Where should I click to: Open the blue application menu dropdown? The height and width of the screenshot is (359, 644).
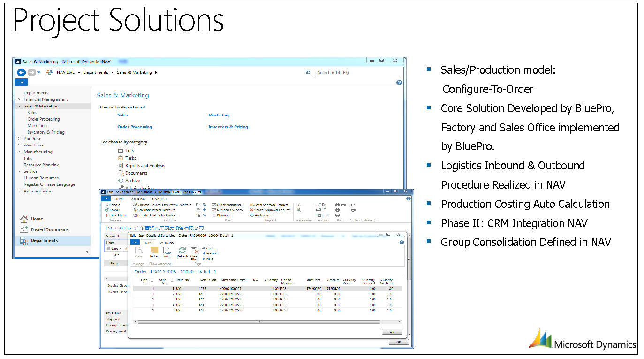[22, 82]
